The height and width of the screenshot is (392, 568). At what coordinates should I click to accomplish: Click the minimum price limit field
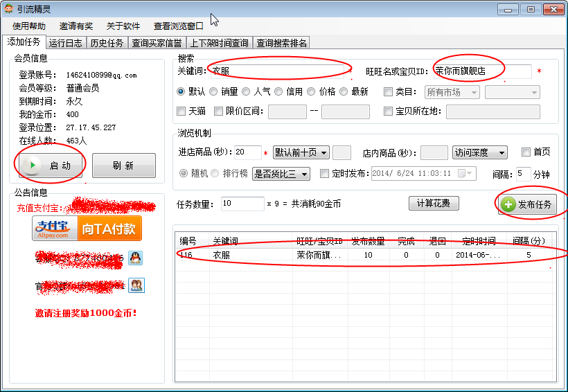(x=287, y=112)
